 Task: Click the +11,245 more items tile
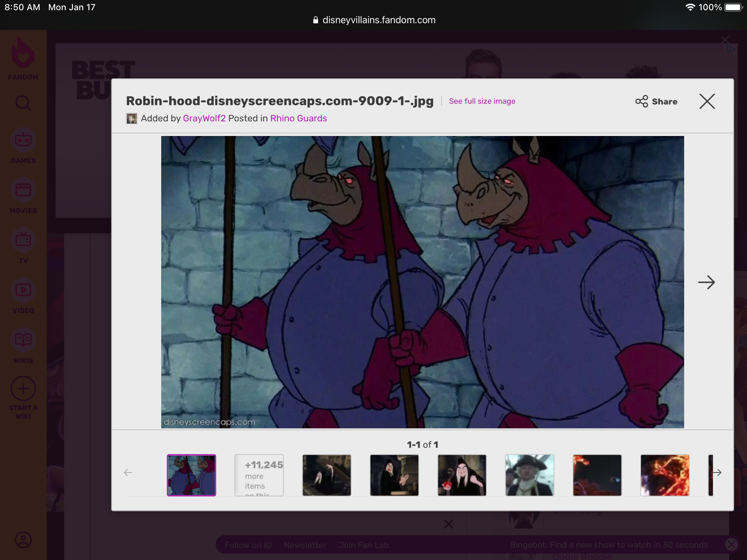pyautogui.click(x=259, y=475)
